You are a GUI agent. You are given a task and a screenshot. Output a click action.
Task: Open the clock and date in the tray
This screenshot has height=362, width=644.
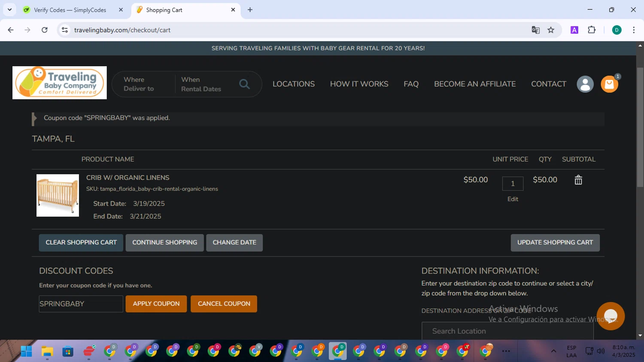point(624,351)
